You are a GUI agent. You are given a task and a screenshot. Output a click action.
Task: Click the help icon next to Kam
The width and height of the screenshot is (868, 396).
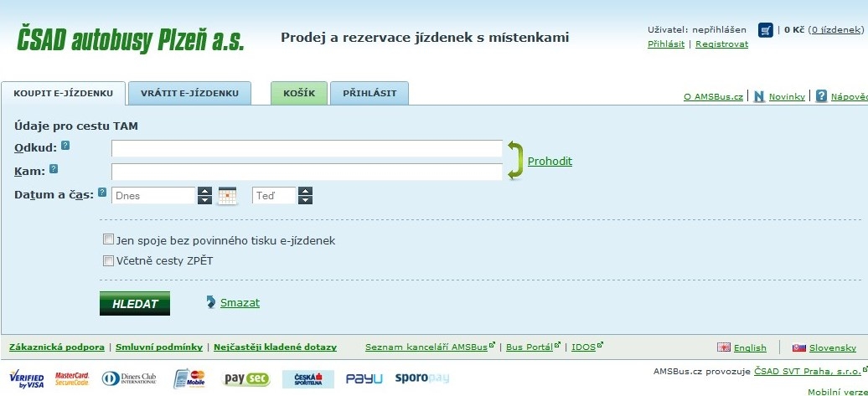pos(54,168)
